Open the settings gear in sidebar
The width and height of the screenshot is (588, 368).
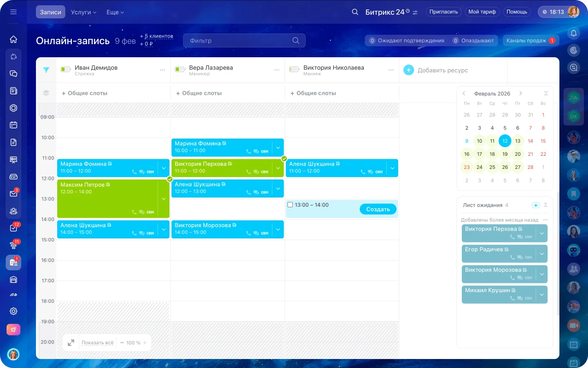13,311
